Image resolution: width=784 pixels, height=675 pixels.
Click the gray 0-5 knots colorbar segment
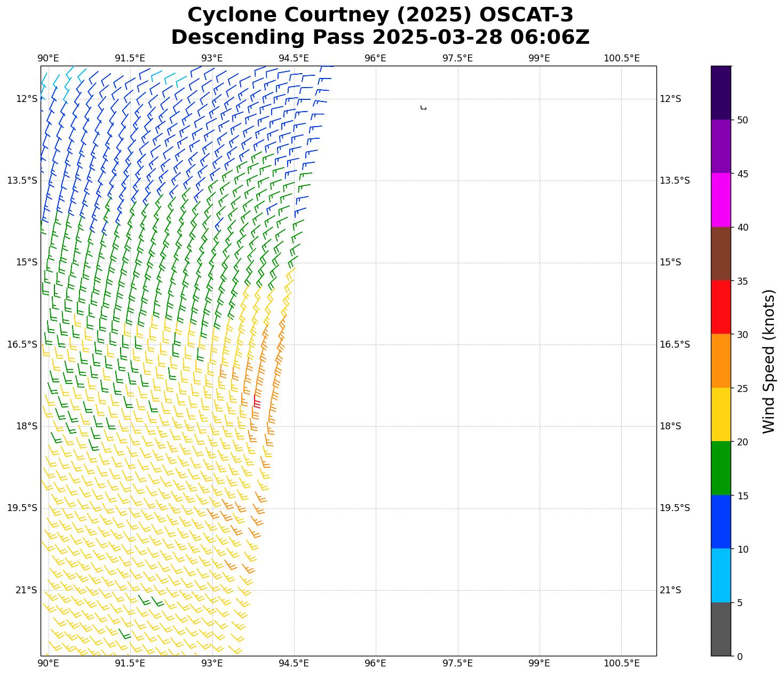tap(720, 629)
